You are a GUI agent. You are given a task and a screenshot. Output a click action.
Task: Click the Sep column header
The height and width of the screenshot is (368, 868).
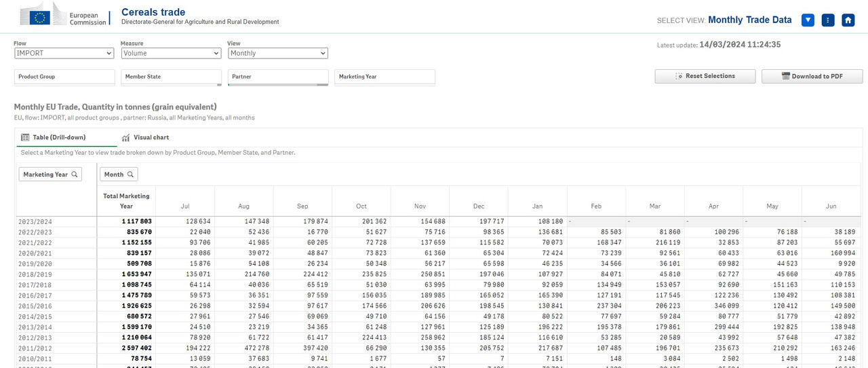click(302, 206)
